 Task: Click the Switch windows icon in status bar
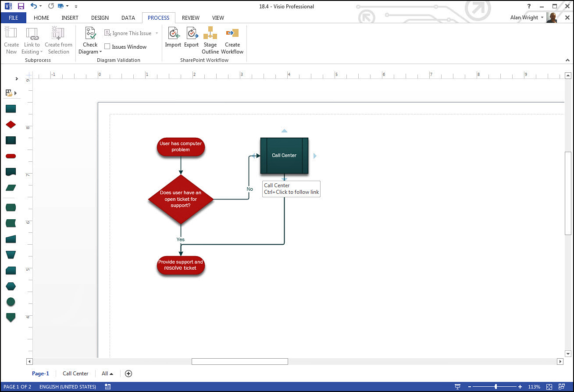(x=561, y=387)
